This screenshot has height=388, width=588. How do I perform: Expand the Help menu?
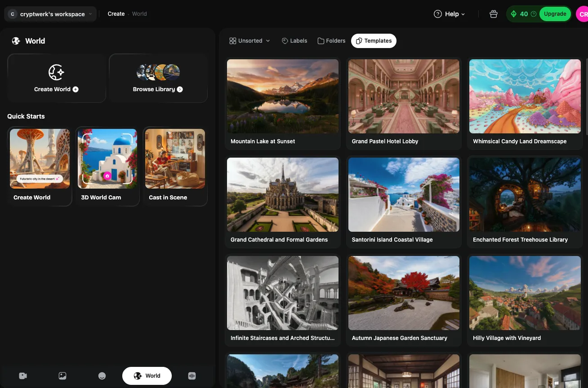click(449, 14)
